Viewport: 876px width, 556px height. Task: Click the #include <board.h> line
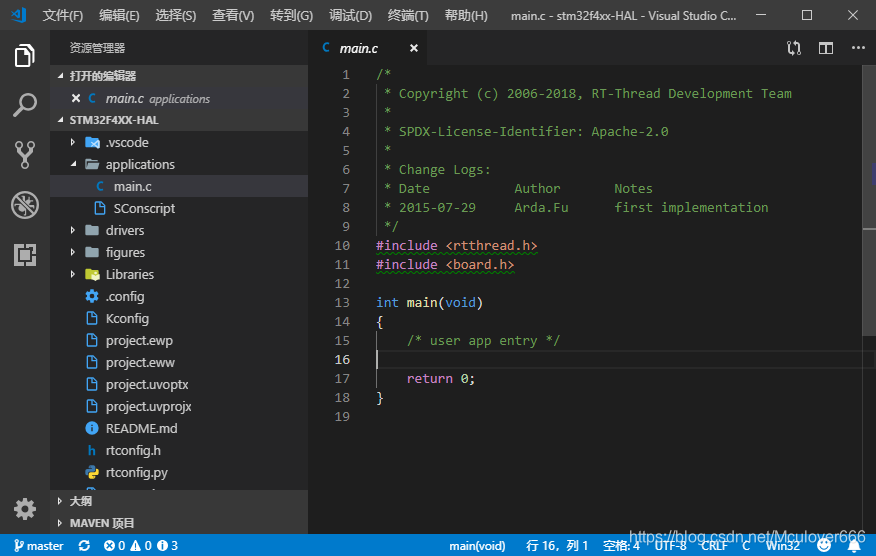445,264
